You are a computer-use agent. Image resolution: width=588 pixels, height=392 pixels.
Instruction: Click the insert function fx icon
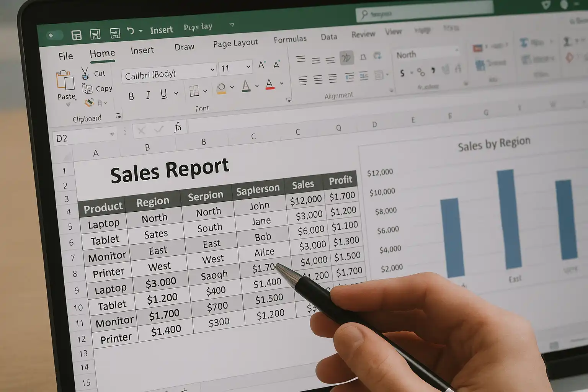pyautogui.click(x=178, y=127)
